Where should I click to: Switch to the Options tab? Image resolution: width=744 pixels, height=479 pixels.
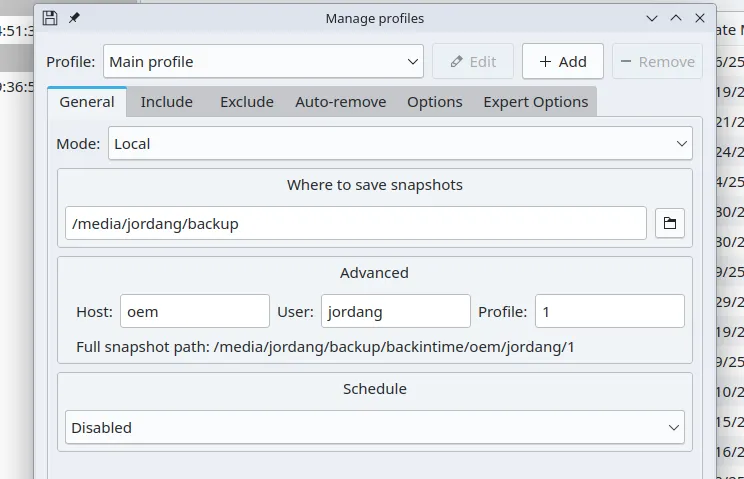pos(434,102)
